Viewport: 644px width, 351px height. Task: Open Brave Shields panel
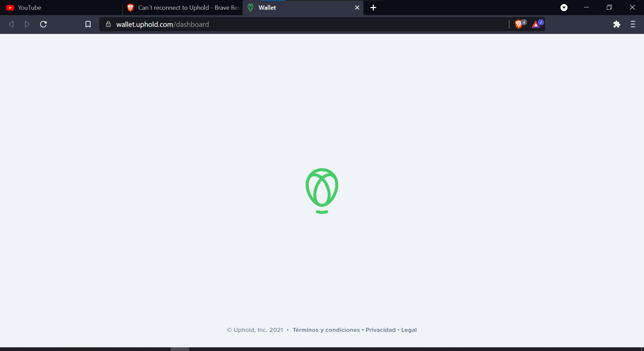coord(519,24)
